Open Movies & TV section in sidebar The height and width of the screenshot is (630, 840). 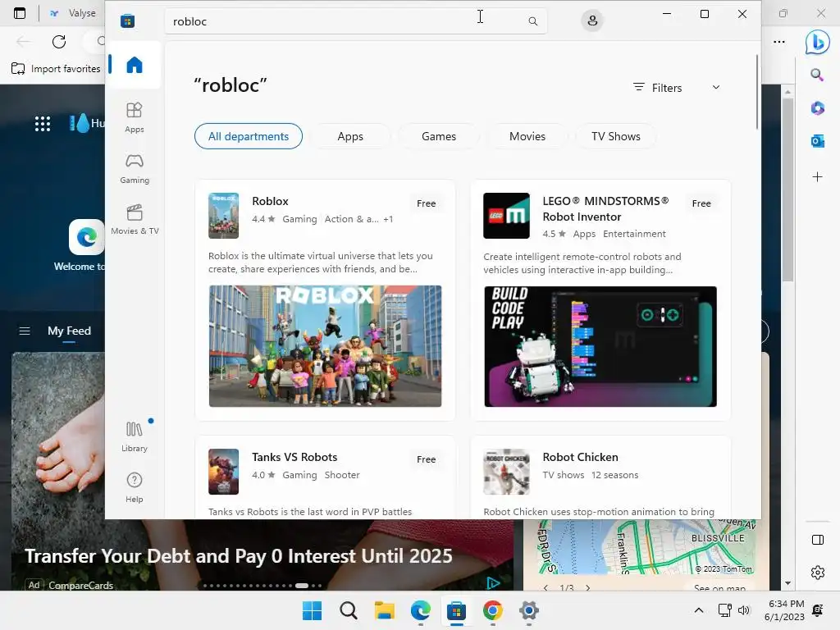coord(134,220)
